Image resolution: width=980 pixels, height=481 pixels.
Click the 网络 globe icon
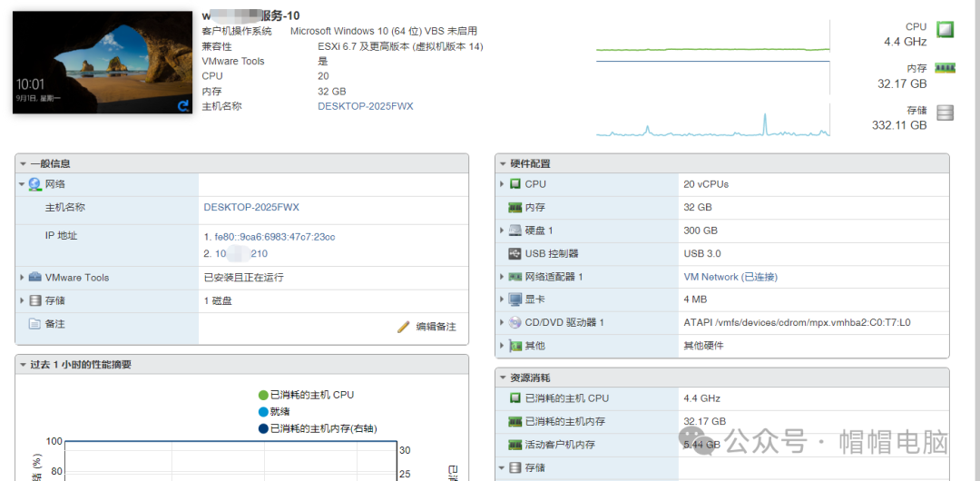(35, 184)
